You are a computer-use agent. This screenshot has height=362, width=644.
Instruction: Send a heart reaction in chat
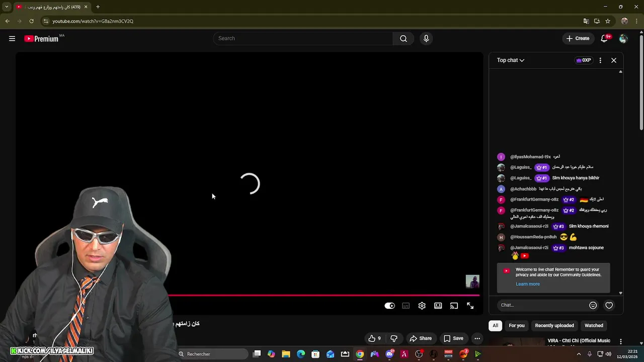(609, 305)
